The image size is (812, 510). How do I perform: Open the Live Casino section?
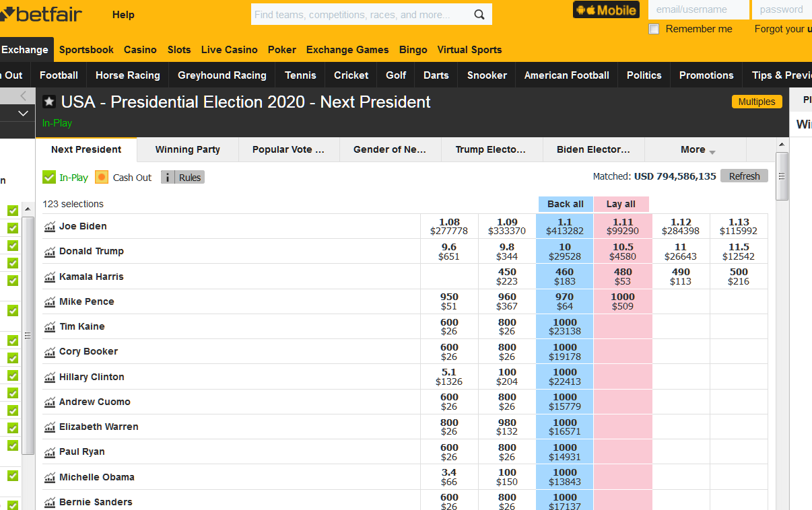click(x=230, y=50)
